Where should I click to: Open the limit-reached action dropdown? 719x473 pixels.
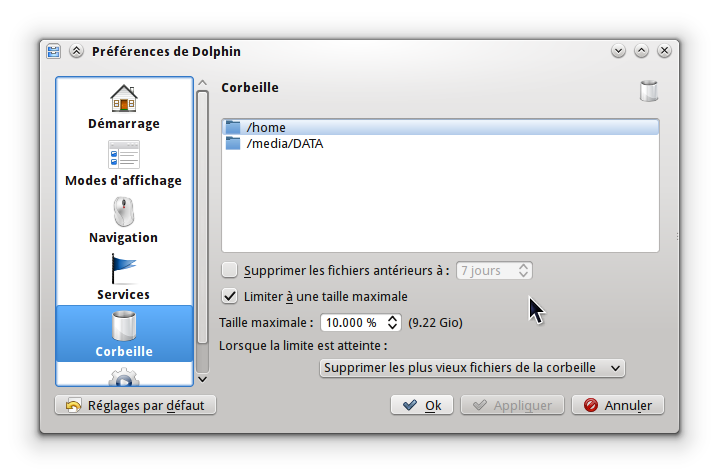point(472,368)
